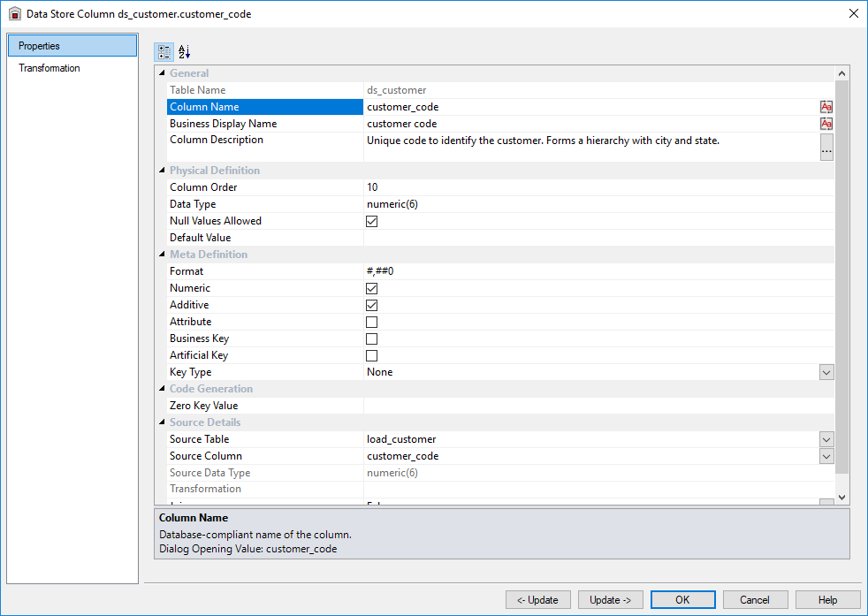This screenshot has width=868, height=616.
Task: Switch to the Transformation tab
Action: coord(49,68)
